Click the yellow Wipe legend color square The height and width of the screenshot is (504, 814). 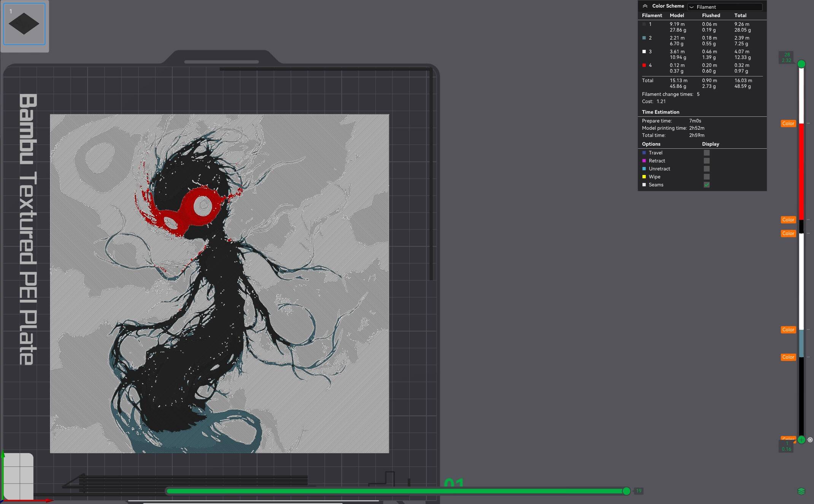coord(644,177)
